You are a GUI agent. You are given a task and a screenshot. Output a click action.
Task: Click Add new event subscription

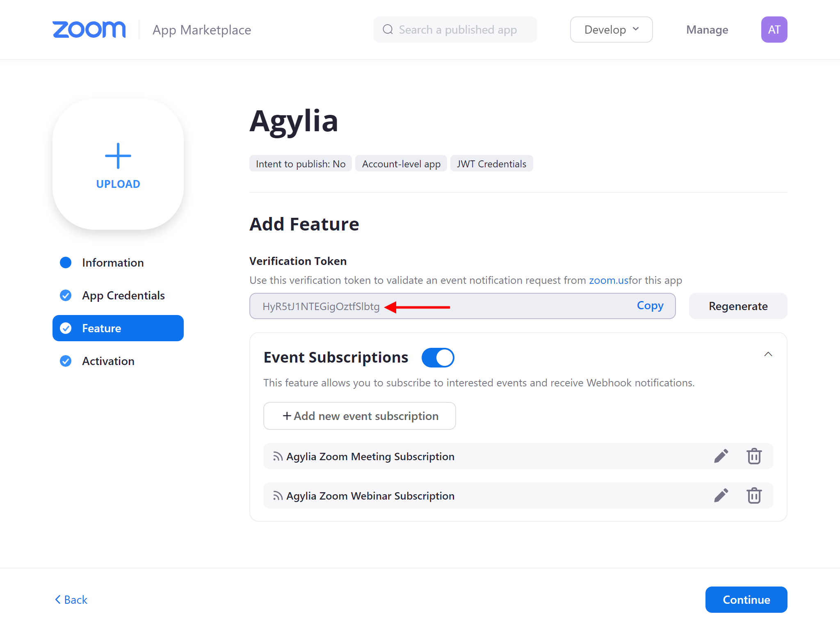click(x=359, y=416)
